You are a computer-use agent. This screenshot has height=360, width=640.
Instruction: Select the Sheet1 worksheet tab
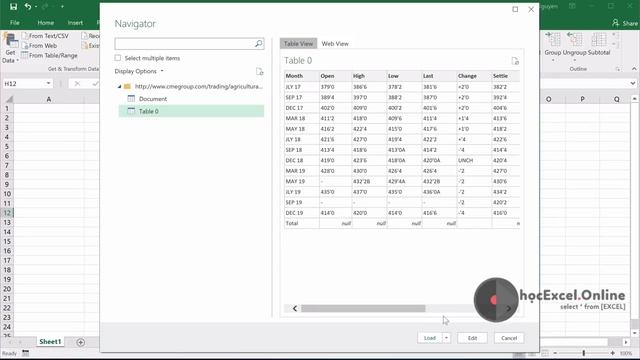click(x=50, y=342)
